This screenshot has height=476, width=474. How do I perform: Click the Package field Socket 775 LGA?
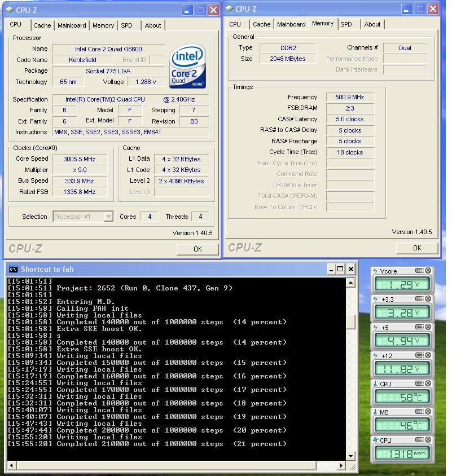pyautogui.click(x=108, y=71)
